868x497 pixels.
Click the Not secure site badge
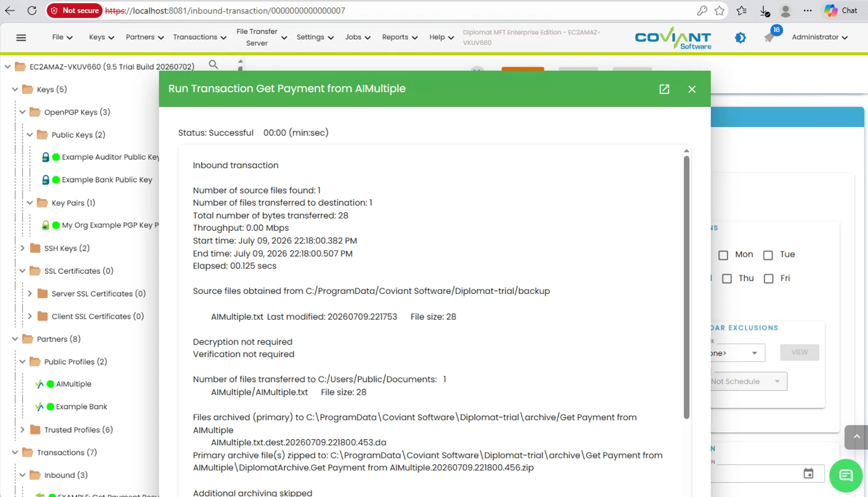click(75, 10)
